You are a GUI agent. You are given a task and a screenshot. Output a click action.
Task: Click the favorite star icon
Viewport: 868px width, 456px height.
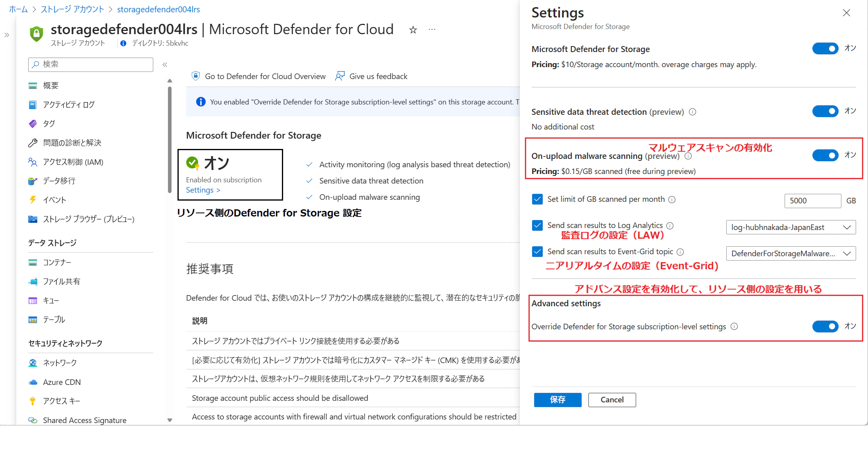coord(413,30)
